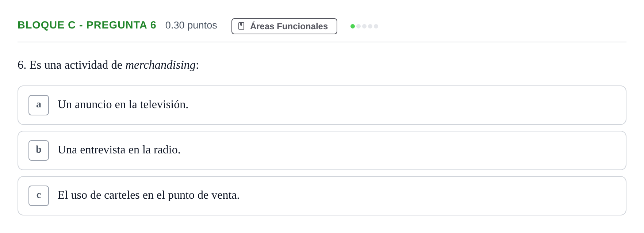Image resolution: width=644 pixels, height=233 pixels.
Task: Click the '0.30 puntos' score label
Action: click(191, 25)
